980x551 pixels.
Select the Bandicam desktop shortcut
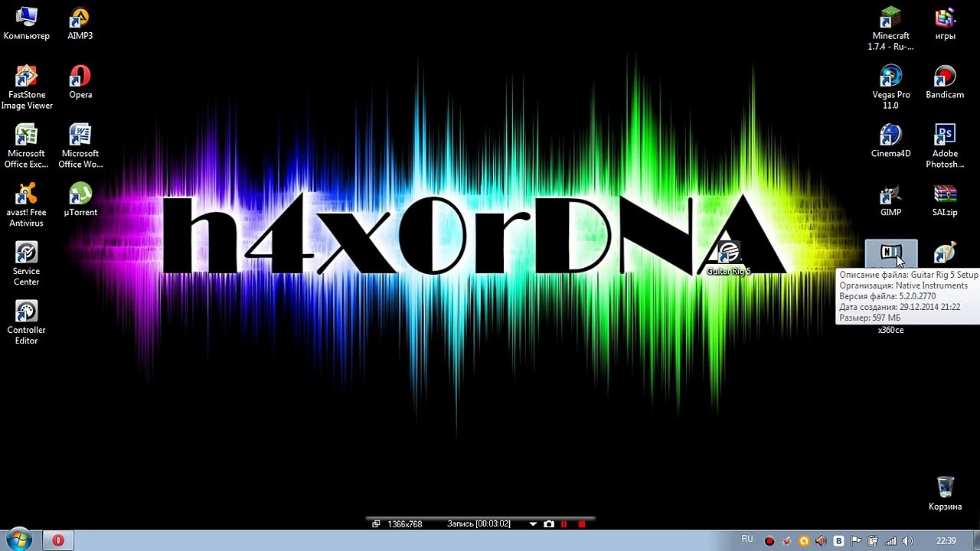(945, 83)
